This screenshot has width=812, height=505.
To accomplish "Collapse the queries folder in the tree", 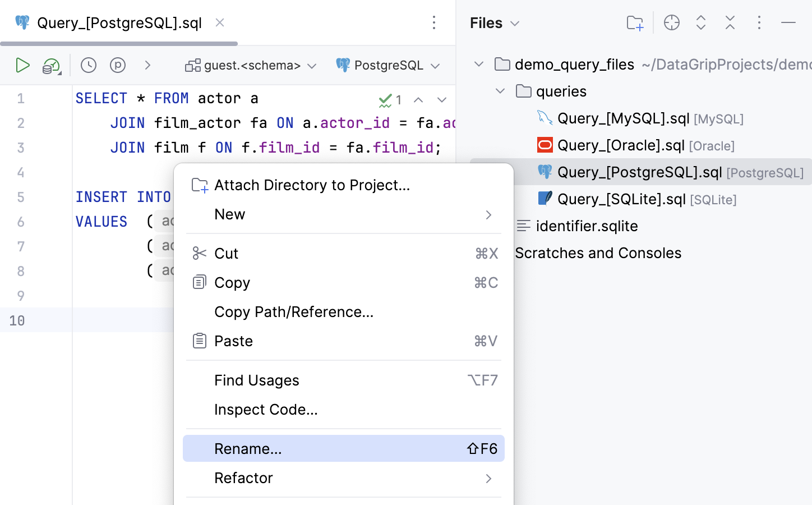I will pyautogui.click(x=500, y=91).
